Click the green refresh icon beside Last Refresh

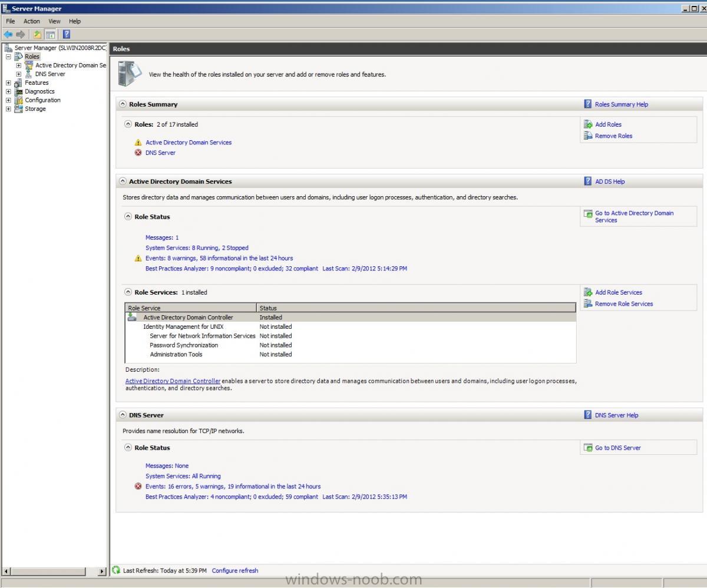(116, 570)
